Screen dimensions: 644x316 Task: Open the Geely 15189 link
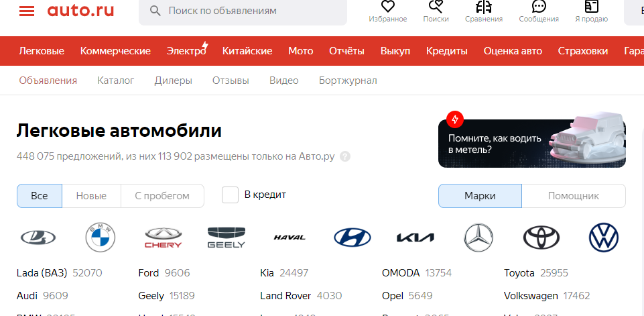pos(167,295)
